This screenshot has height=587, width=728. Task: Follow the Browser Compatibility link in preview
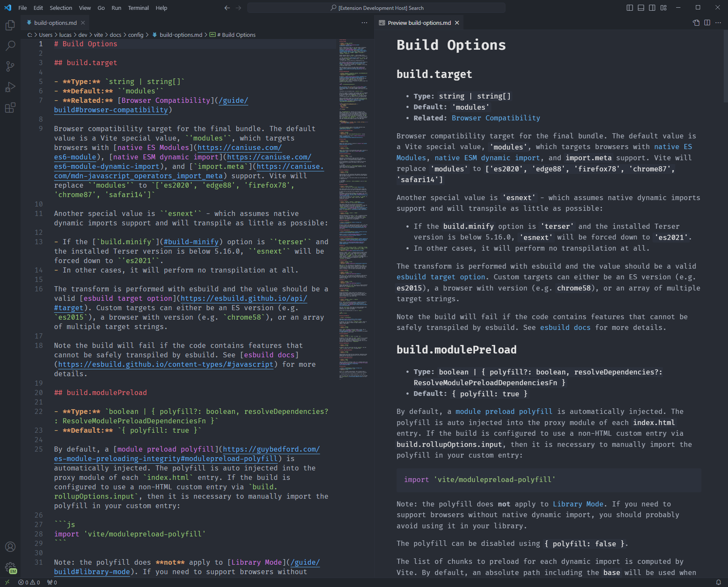pos(496,118)
